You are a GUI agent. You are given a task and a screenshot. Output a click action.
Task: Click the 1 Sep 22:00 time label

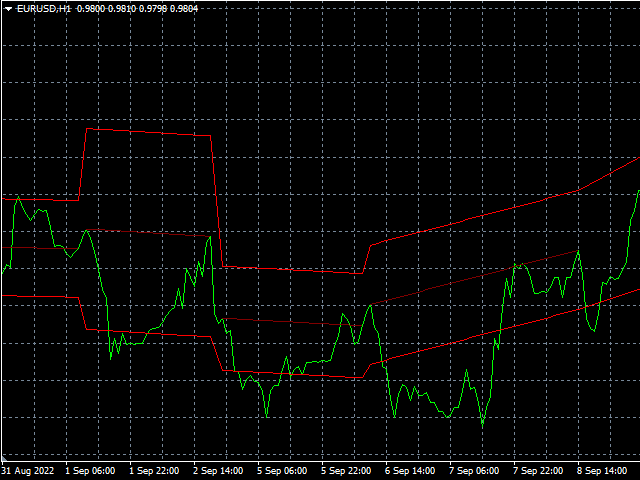click(x=154, y=470)
